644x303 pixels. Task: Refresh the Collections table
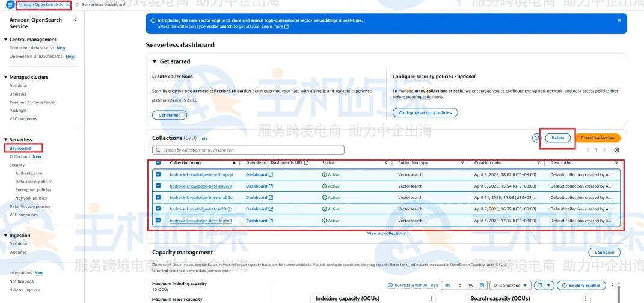pyautogui.click(x=536, y=138)
